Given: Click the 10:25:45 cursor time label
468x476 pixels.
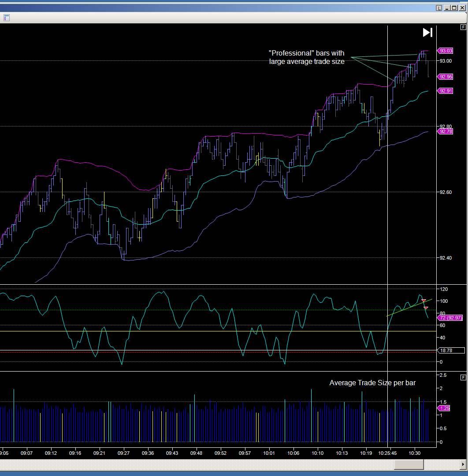Looking at the screenshot, I should click(x=387, y=453).
